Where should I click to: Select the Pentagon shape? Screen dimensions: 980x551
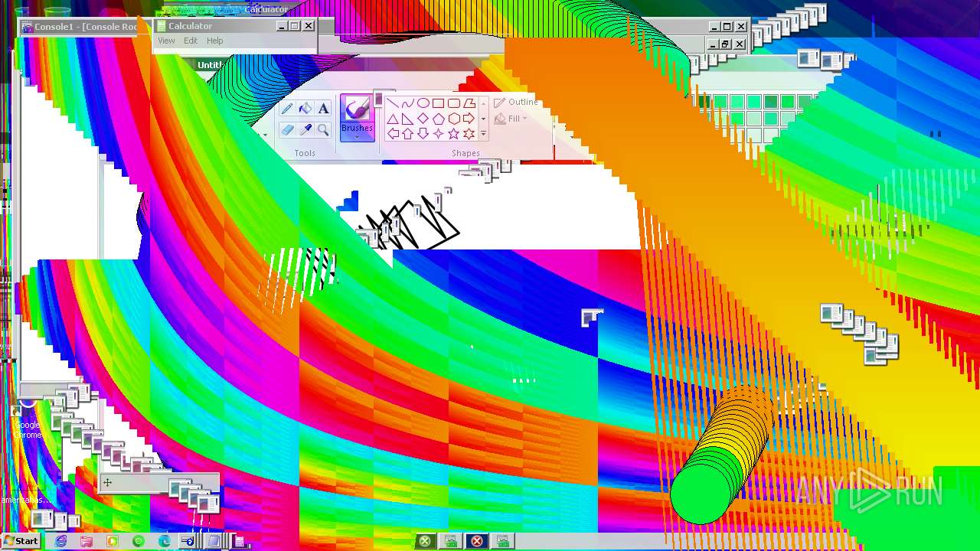coord(438,119)
